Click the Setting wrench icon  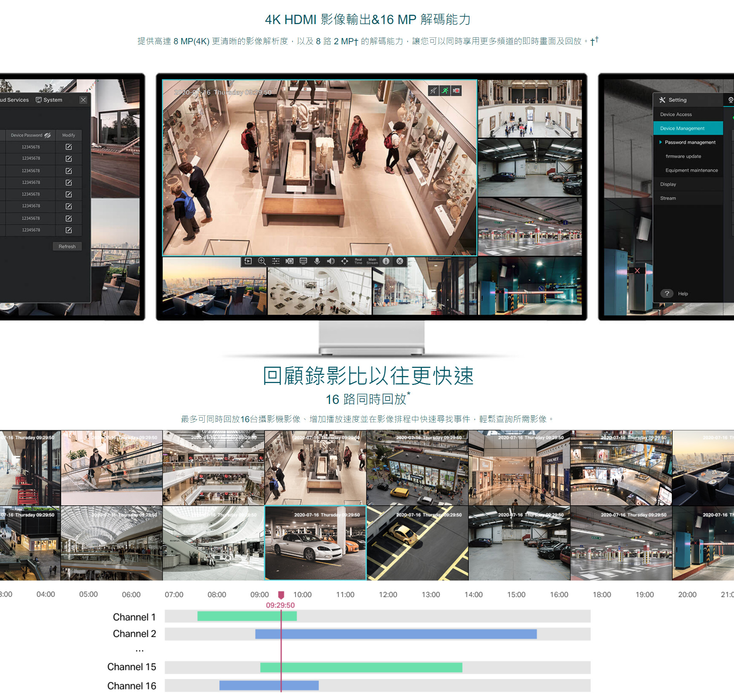tap(663, 100)
